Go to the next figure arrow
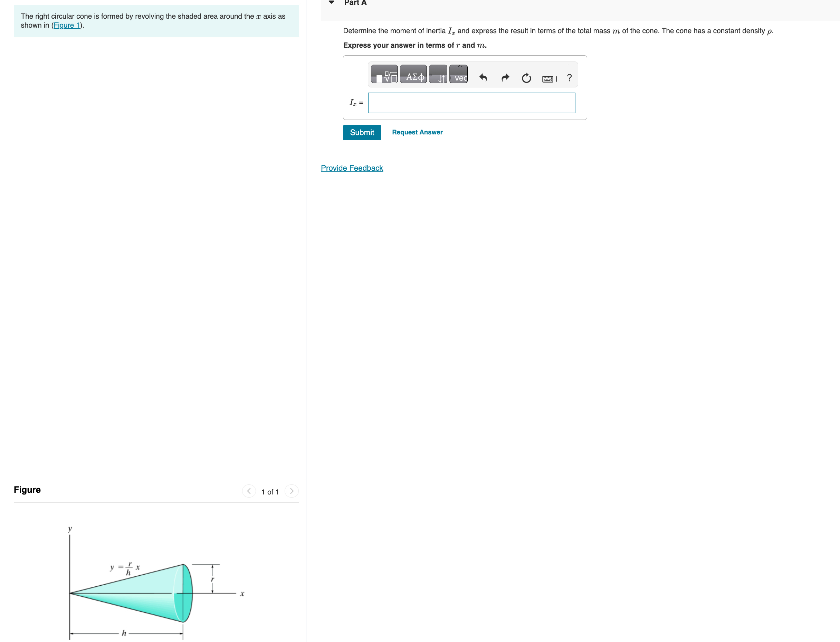The width and height of the screenshot is (840, 642). tap(292, 491)
